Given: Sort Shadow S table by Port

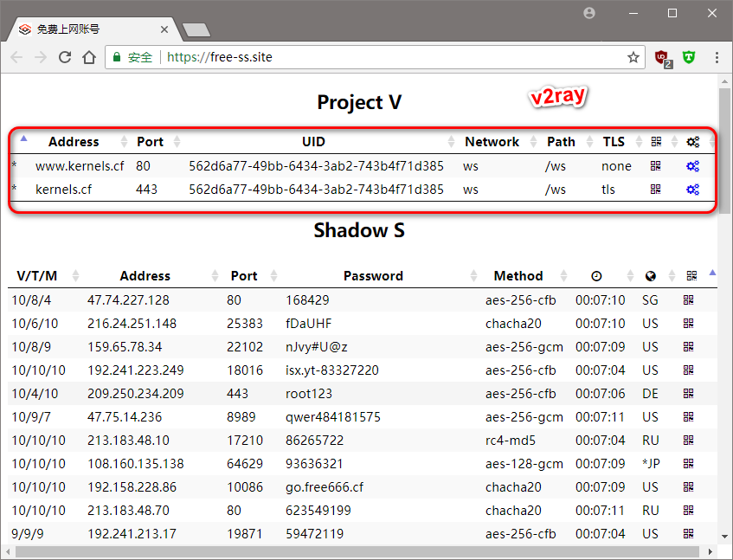Looking at the screenshot, I should coord(244,276).
